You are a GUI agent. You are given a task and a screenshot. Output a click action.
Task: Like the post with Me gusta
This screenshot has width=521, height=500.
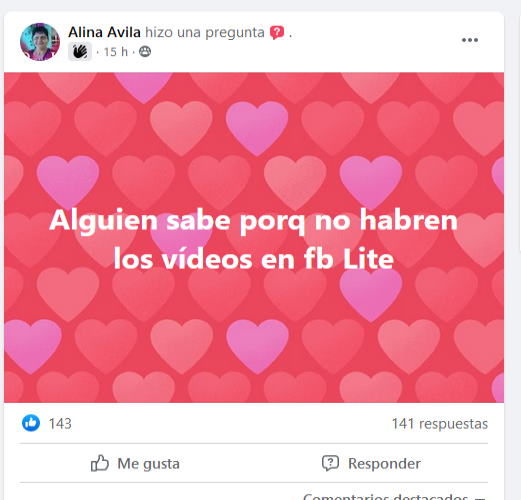(135, 463)
